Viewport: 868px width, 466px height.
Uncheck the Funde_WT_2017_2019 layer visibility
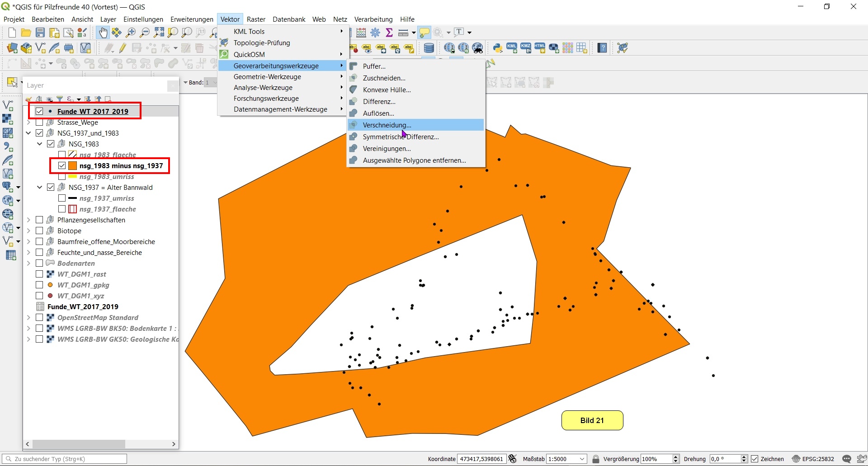point(39,111)
